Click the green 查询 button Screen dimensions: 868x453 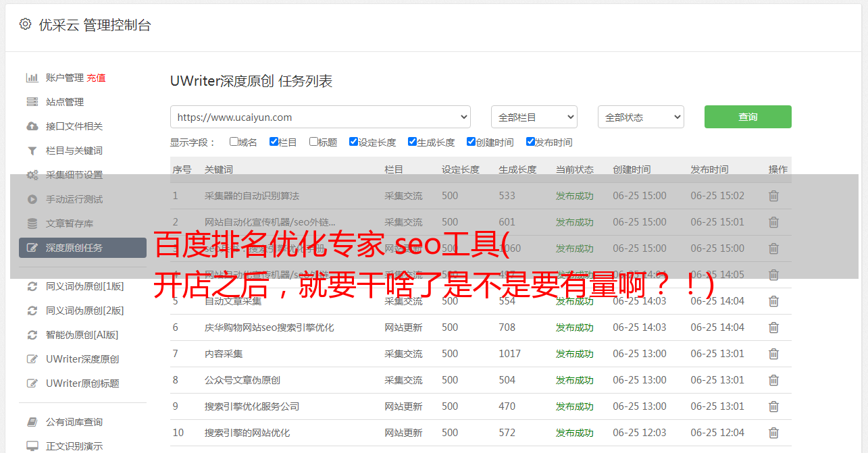tap(748, 117)
